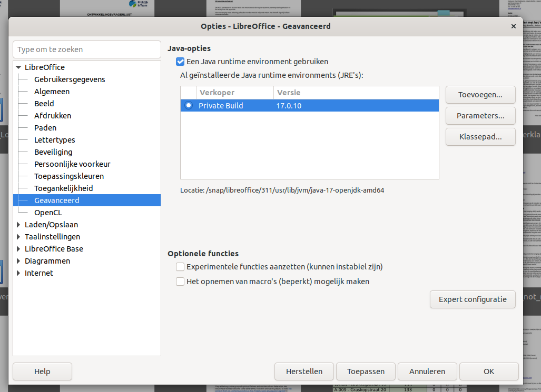Click the search field 'Type om te zoeken'
The height and width of the screenshot is (392, 541).
pyautogui.click(x=86, y=49)
